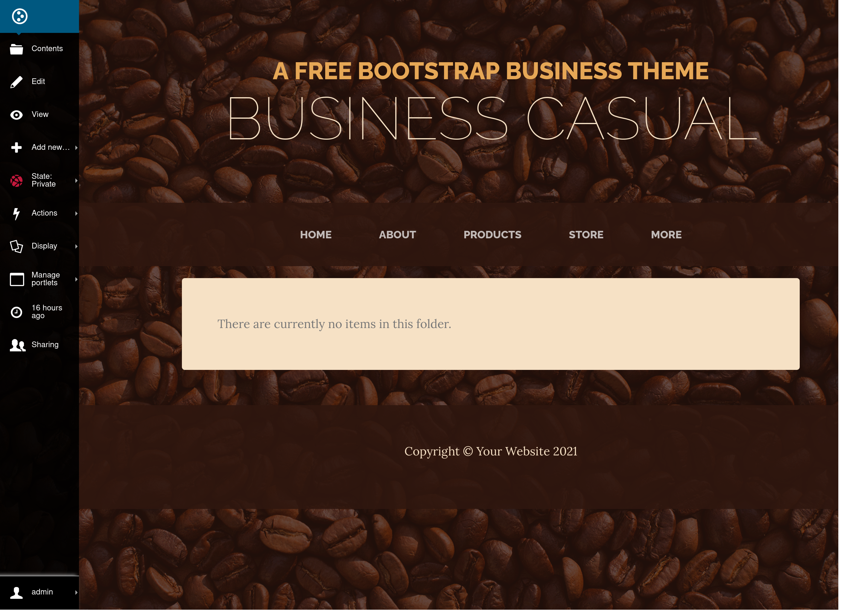Click the Sharing icon
Screen dimensions: 847x616
16,344
